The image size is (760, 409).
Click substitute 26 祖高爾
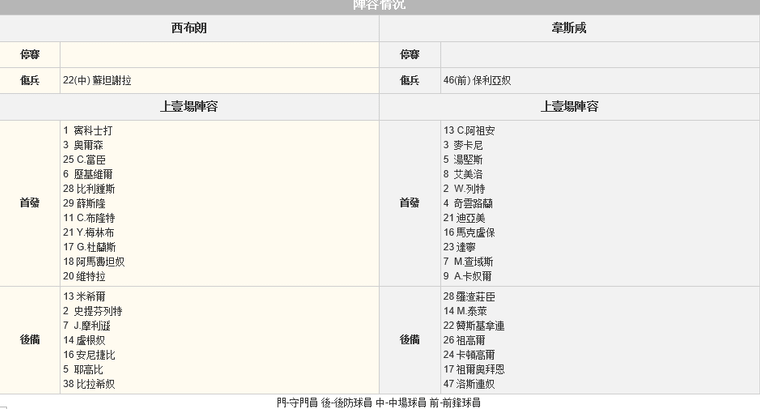464,340
